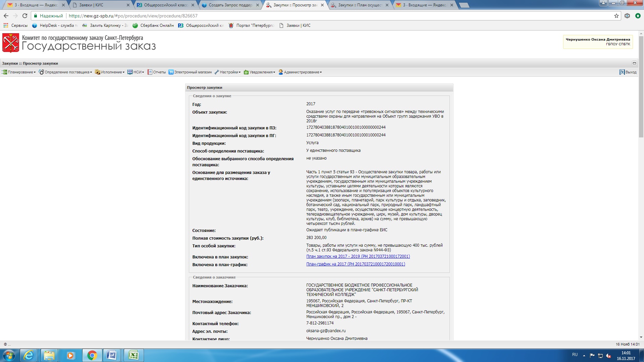Image resolution: width=644 pixels, height=362 pixels.
Task: Click the Выход exit icon
Action: (622, 72)
